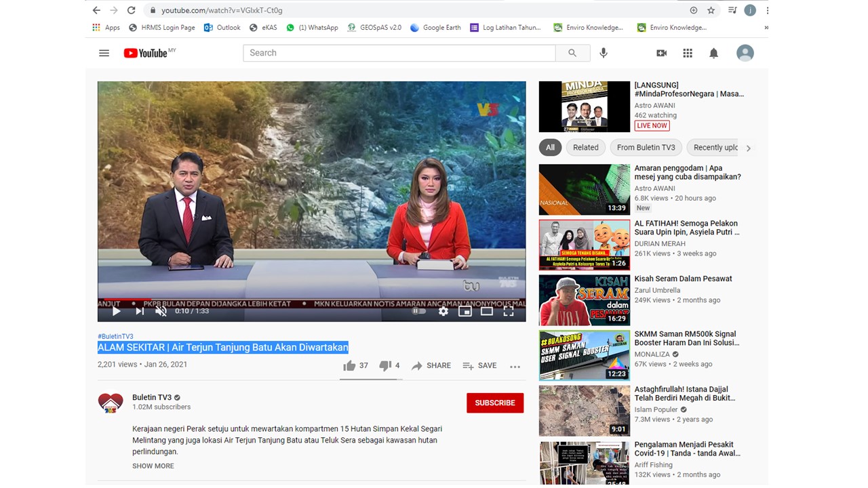Open the HRMIS Login Page bookmark

tap(162, 28)
